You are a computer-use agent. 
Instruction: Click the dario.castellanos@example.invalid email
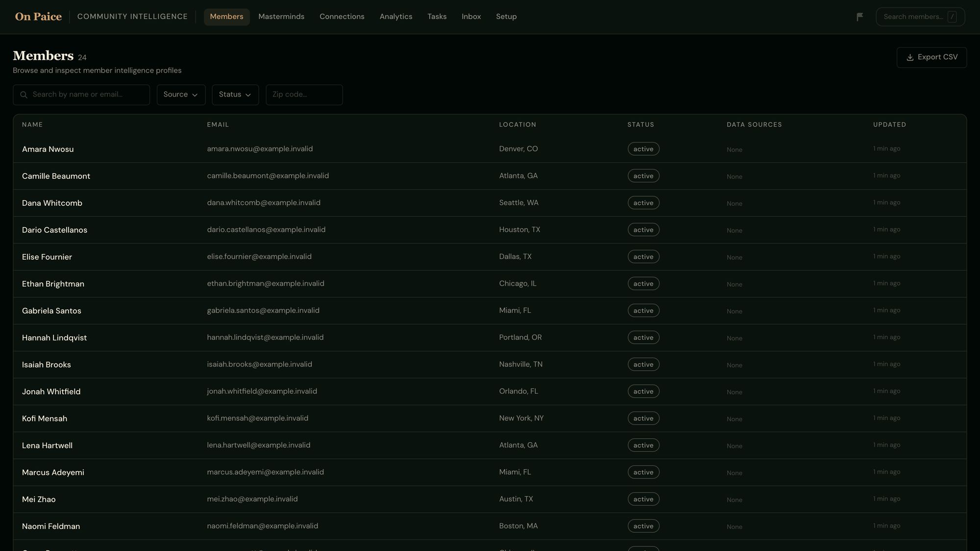coord(266,230)
